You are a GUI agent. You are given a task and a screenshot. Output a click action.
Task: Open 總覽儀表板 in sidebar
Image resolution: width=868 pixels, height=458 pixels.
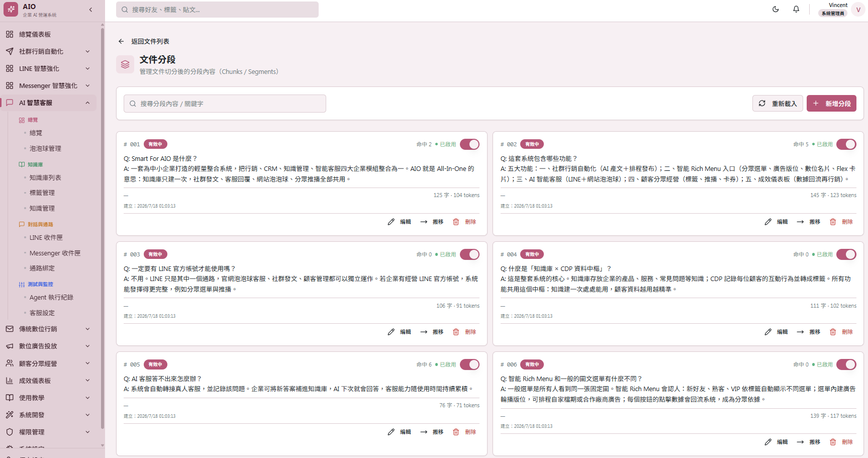(x=48, y=34)
